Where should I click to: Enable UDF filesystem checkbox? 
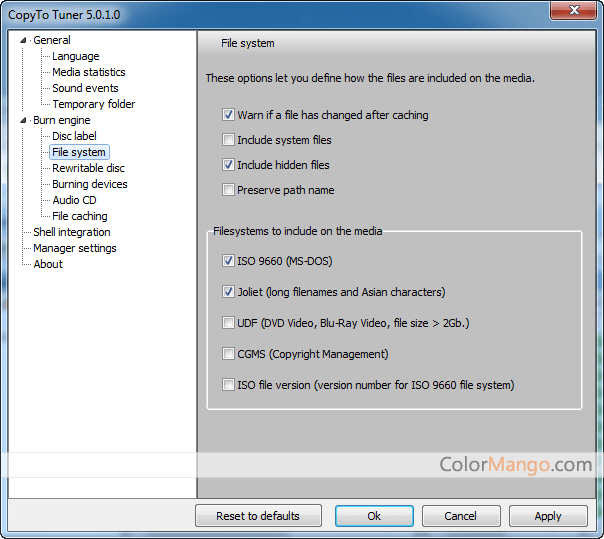(229, 323)
